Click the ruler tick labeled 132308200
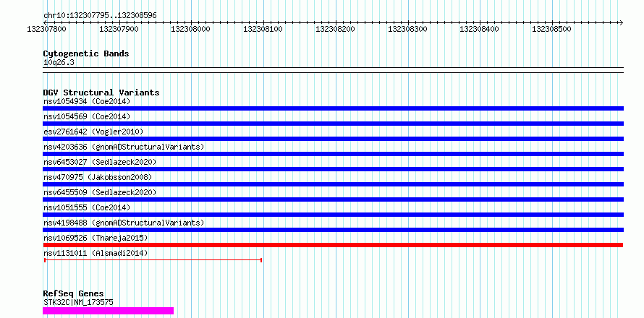Screen dimensions: 644x318 335,29
